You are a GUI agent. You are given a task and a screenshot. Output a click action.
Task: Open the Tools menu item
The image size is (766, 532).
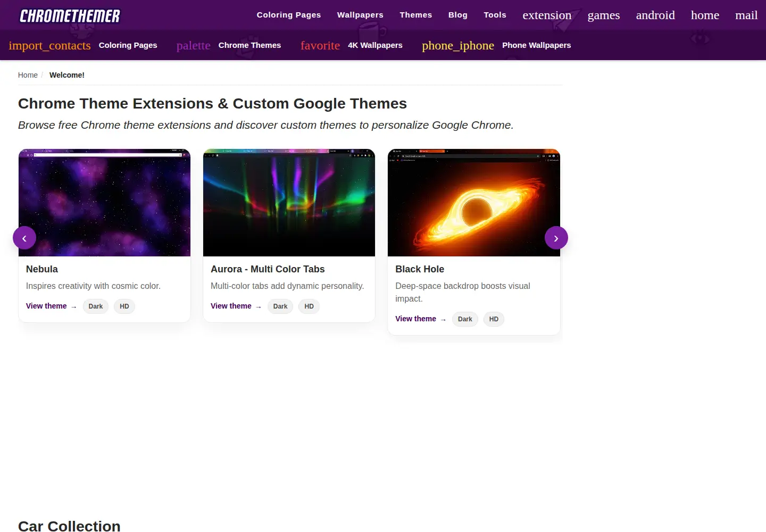coord(495,15)
